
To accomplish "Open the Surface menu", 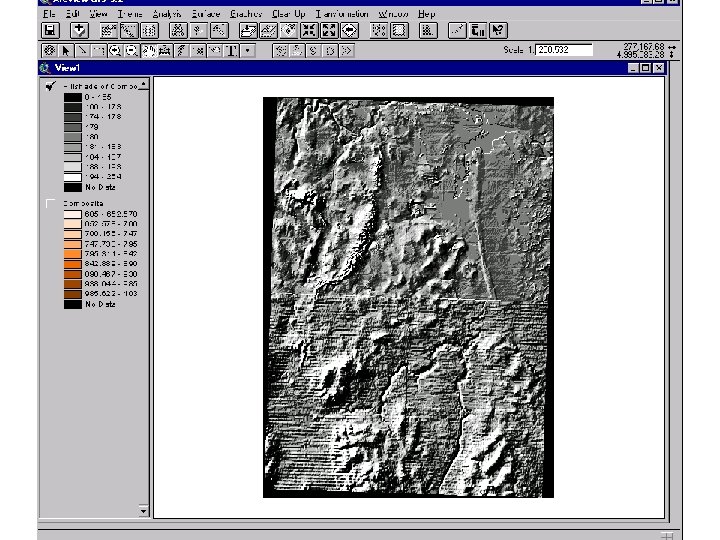I will click(x=206, y=14).
